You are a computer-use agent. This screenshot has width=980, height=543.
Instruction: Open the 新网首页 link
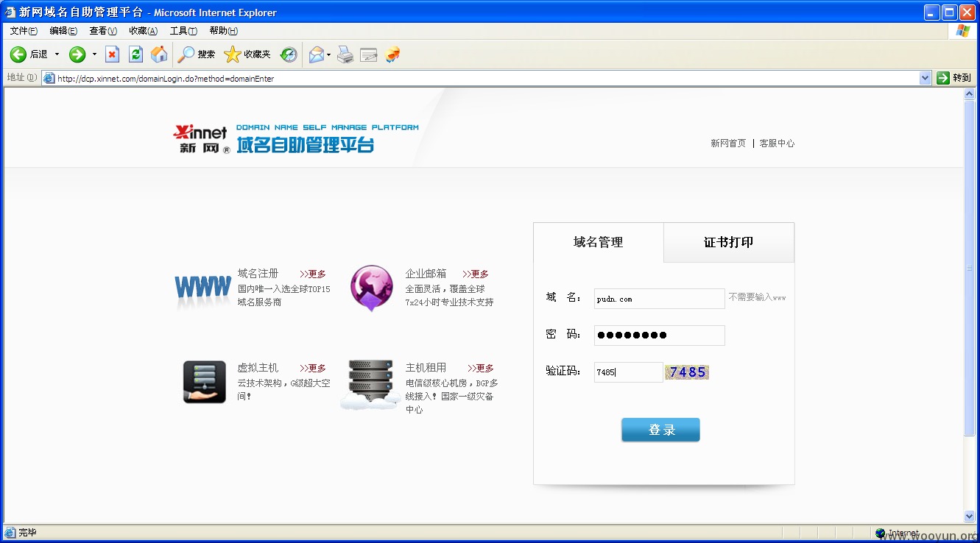pos(728,143)
